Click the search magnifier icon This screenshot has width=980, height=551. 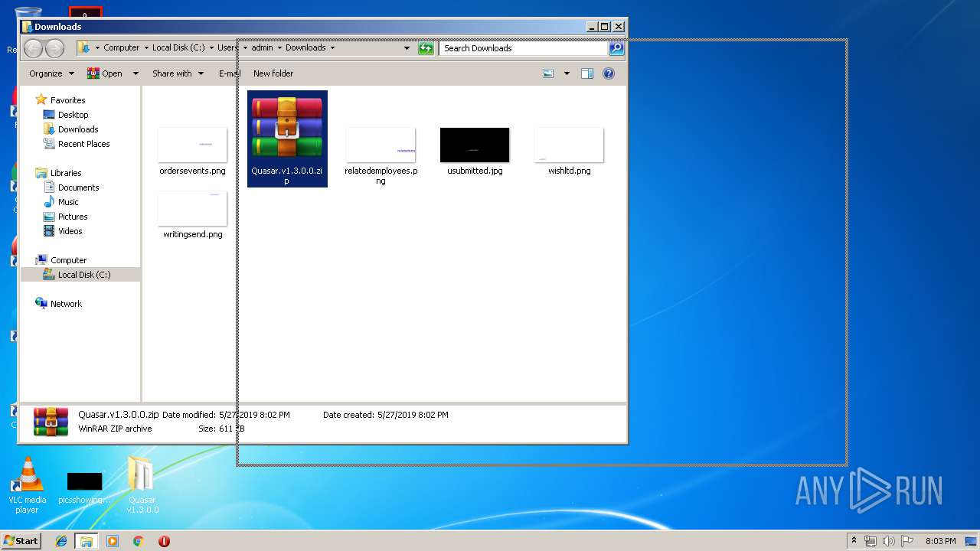click(616, 48)
